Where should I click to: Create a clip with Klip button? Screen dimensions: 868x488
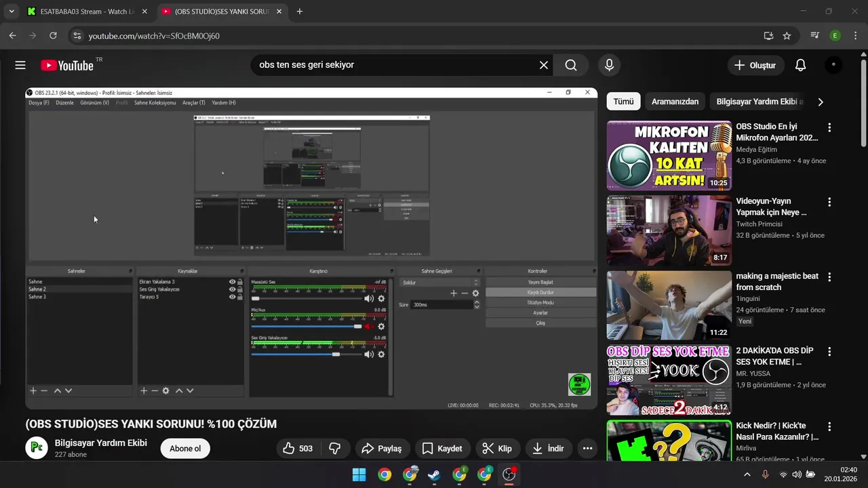pos(497,449)
